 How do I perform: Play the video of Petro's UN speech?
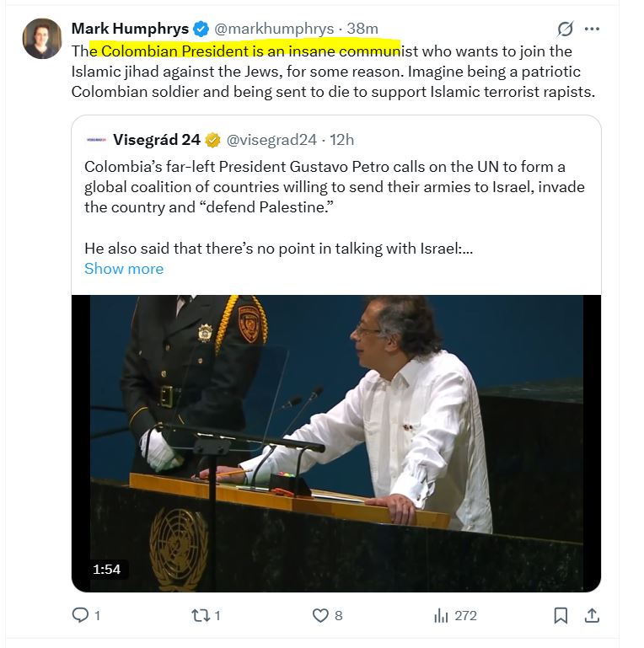(x=336, y=442)
